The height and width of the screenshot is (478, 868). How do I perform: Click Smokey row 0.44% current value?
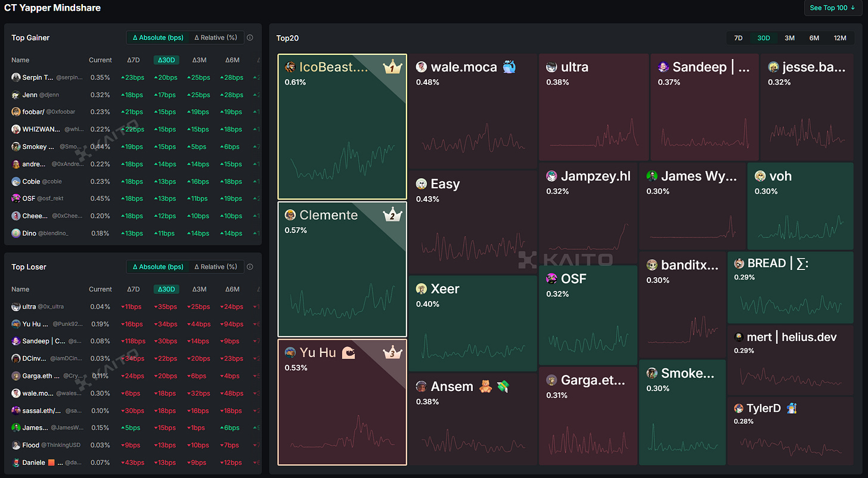[100, 147]
